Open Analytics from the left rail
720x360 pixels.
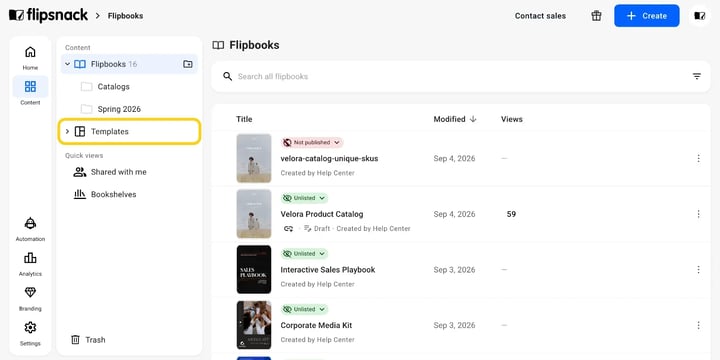(x=30, y=264)
